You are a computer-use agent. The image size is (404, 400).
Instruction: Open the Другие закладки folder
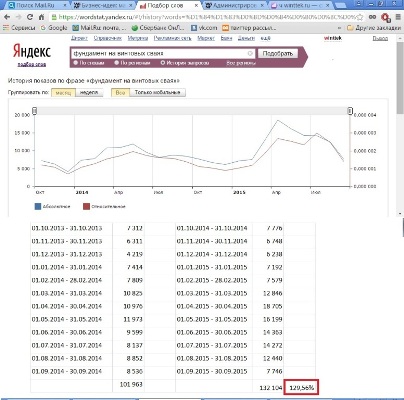click(374, 28)
